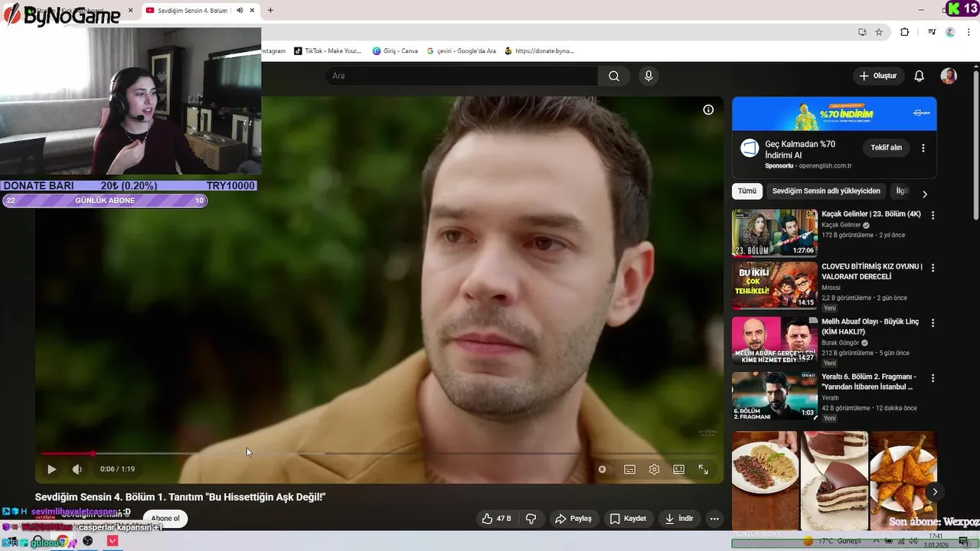Toggle subtitles on the video
980x551 pixels.
tap(629, 469)
